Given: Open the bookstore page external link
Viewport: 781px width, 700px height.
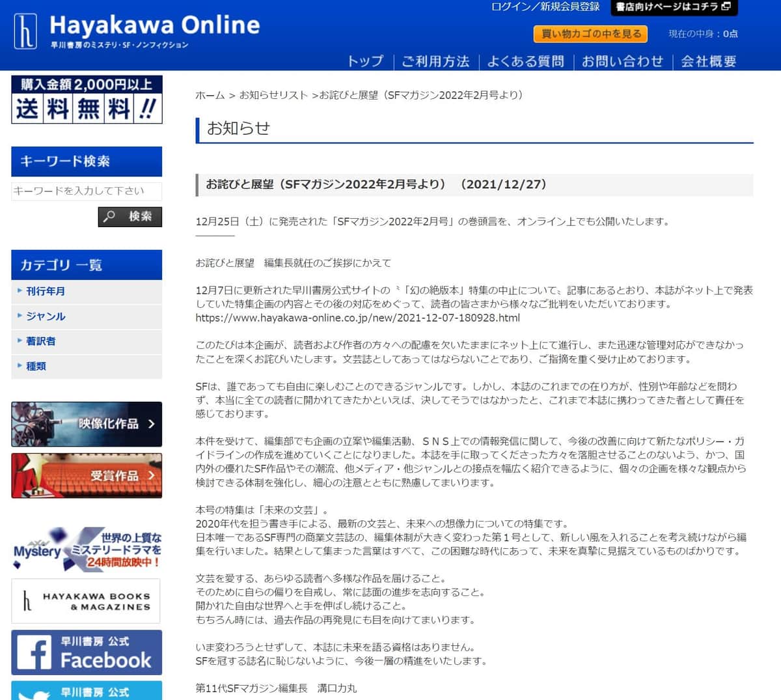Looking at the screenshot, I should pyautogui.click(x=674, y=7).
